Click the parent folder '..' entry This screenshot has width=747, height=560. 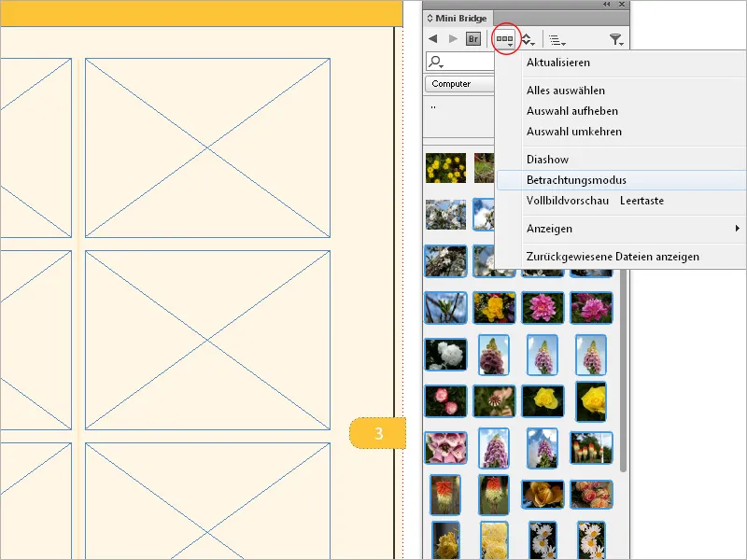pos(433,106)
